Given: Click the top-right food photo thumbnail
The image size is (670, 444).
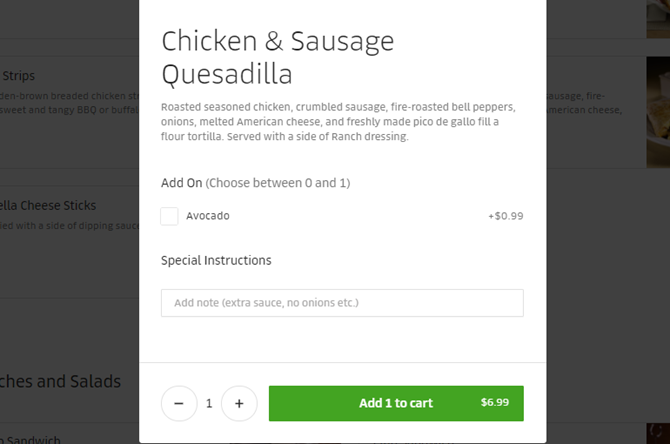Looking at the screenshot, I should coord(658,19).
